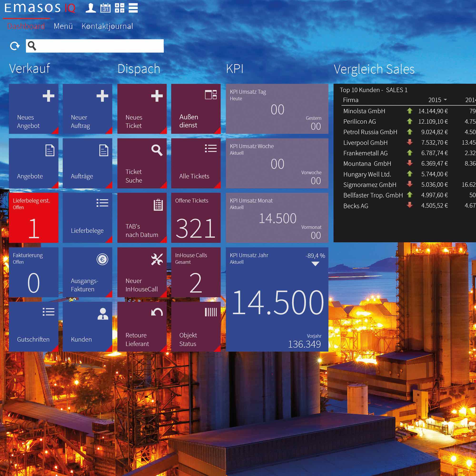Open the Offene Tickets 321 tile

click(x=196, y=218)
